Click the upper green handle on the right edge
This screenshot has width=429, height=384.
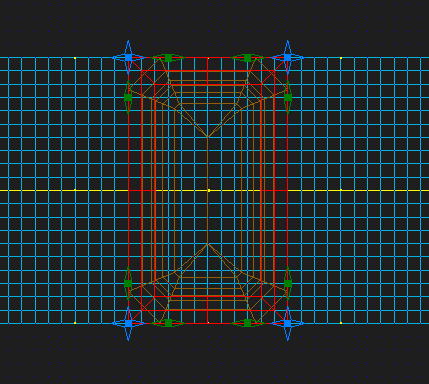point(288,97)
